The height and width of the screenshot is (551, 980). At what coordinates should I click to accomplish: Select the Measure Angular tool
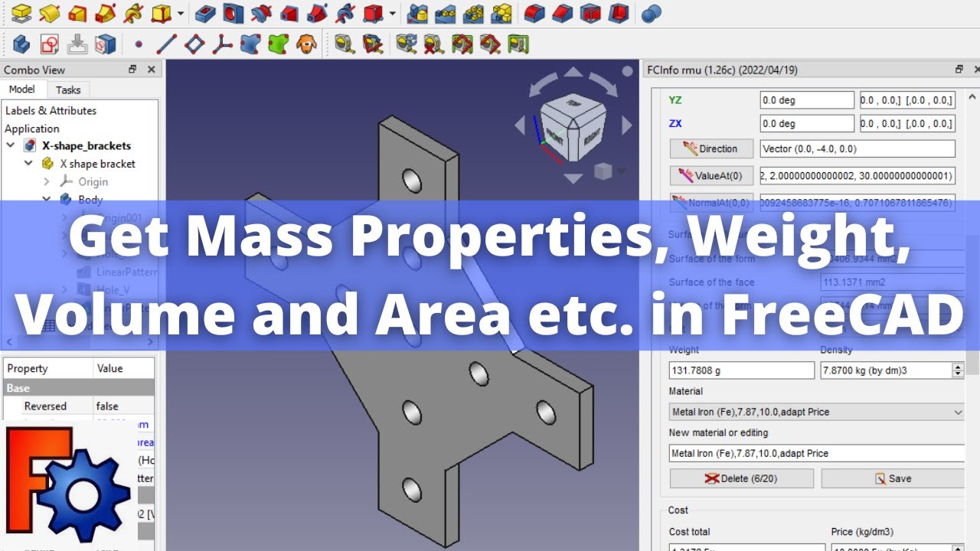(373, 44)
